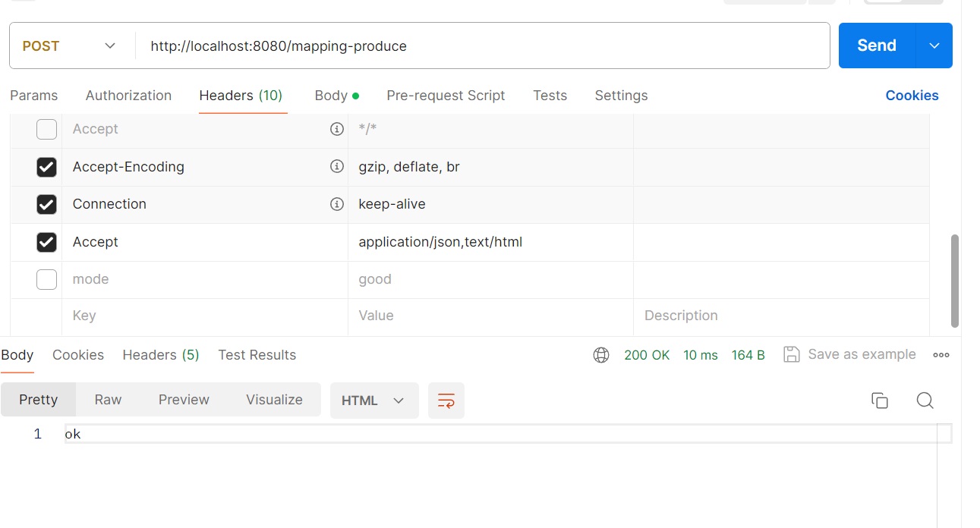
Task: Open the HTML format dropdown
Action: pyautogui.click(x=373, y=401)
